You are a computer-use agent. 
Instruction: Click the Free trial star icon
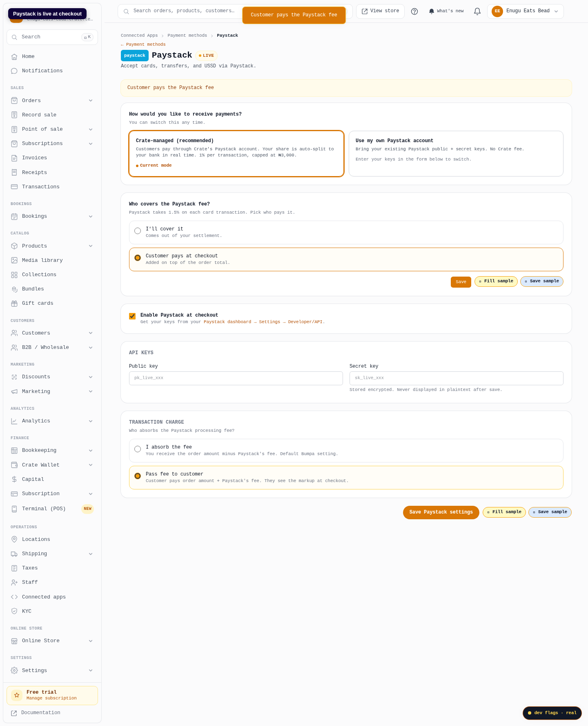click(17, 695)
